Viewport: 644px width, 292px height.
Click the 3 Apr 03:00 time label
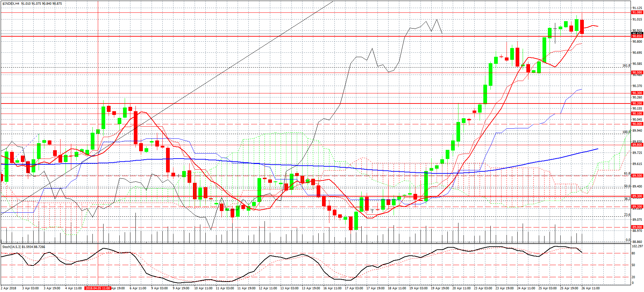(30, 288)
